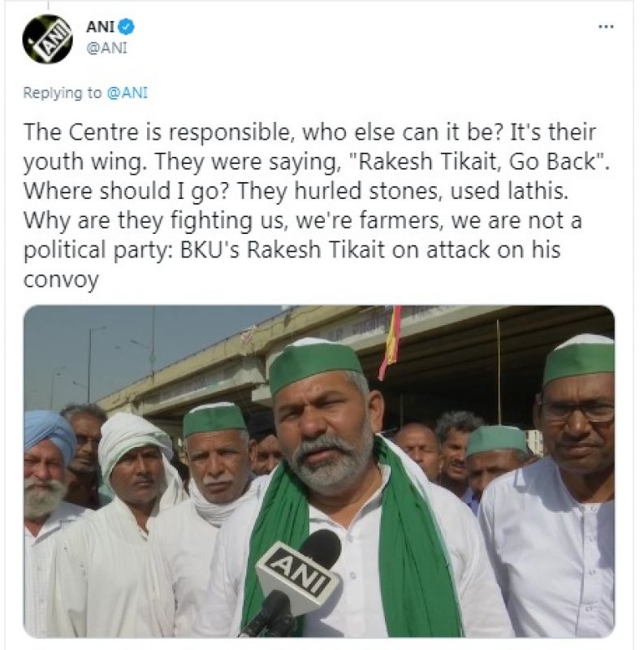Screen dimensions: 644x650
Task: Open the tweet's attached photo
Action: [x=318, y=471]
